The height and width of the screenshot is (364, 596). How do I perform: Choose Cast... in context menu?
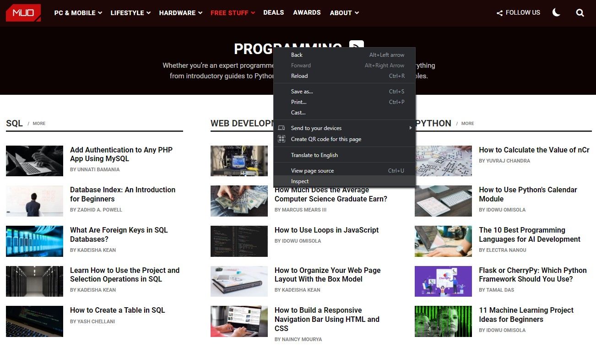tap(344, 113)
